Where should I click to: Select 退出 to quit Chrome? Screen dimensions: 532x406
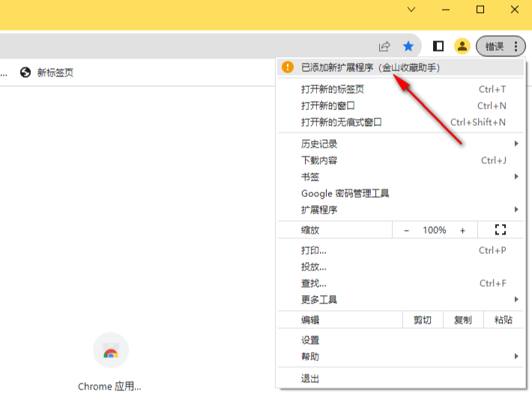400,378
